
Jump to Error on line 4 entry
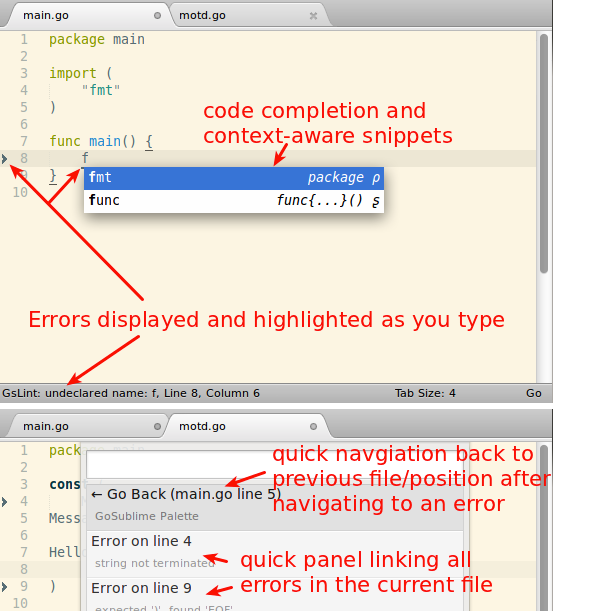click(275, 553)
